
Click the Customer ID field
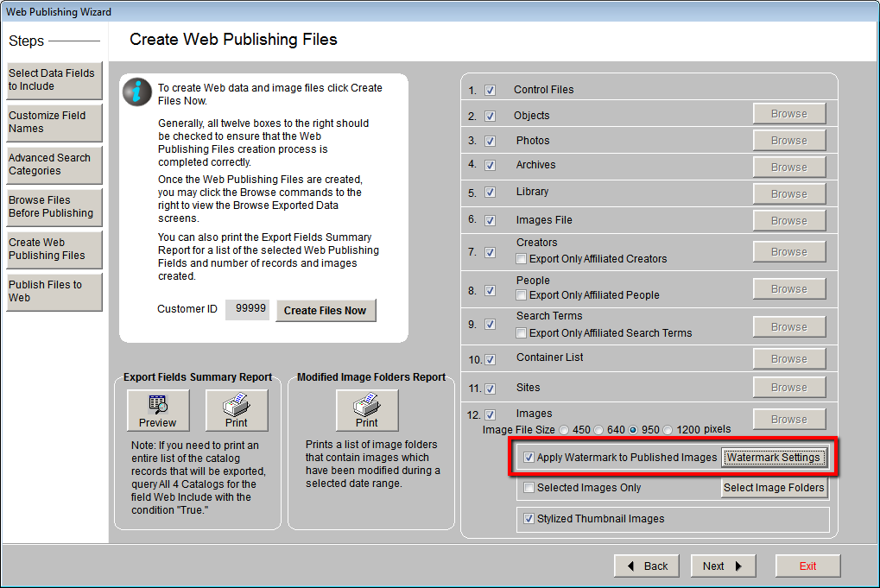pyautogui.click(x=247, y=310)
